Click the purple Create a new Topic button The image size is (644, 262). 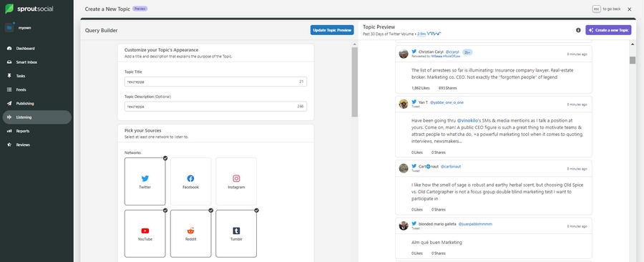pyautogui.click(x=608, y=30)
